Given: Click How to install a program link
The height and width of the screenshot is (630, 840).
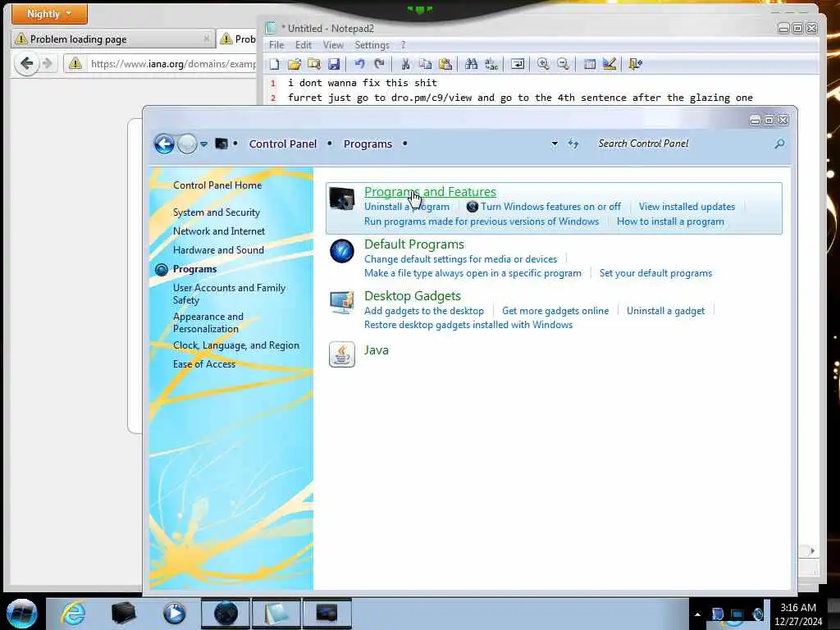Looking at the screenshot, I should point(670,221).
